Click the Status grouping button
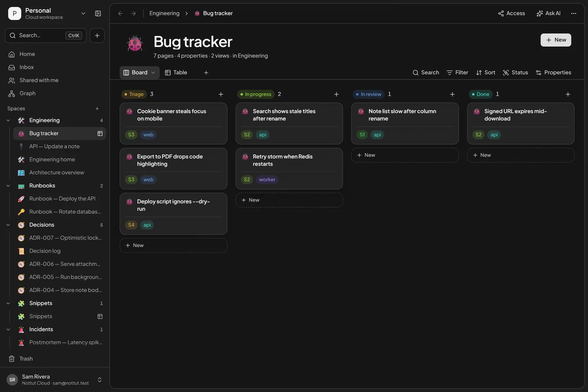 [x=515, y=73]
